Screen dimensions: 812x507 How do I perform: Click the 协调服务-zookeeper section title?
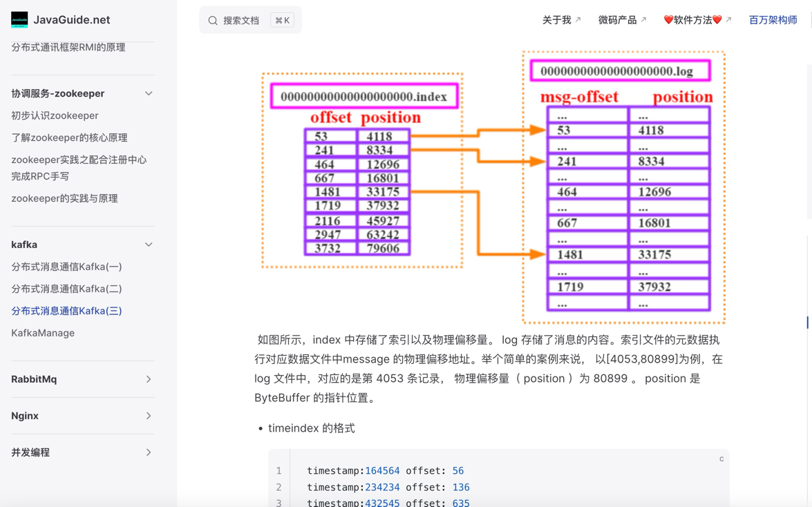tap(58, 94)
